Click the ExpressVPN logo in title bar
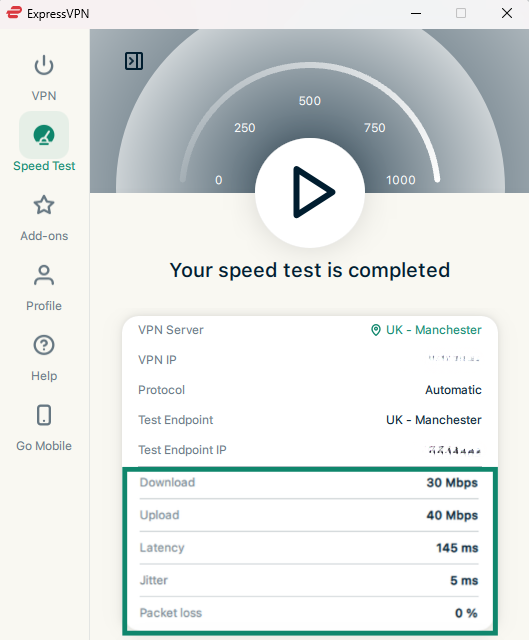The image size is (529, 640). point(14,13)
